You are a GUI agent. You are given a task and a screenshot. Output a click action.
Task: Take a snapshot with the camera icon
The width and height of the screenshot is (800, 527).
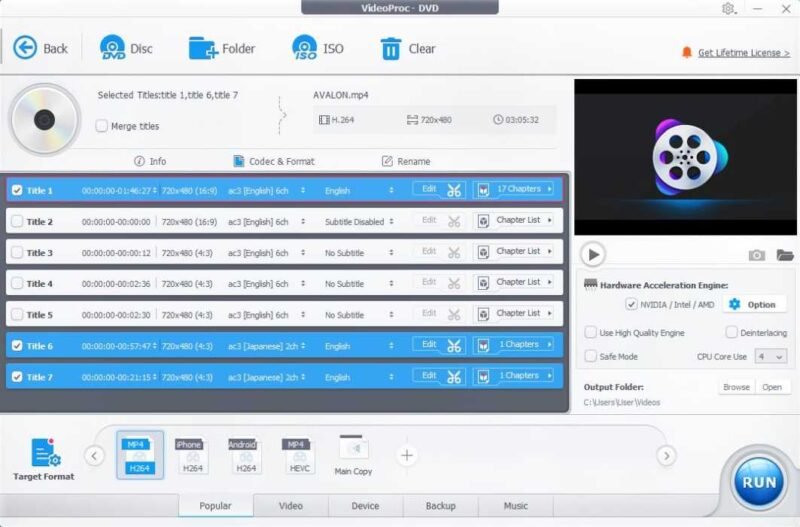(757, 255)
